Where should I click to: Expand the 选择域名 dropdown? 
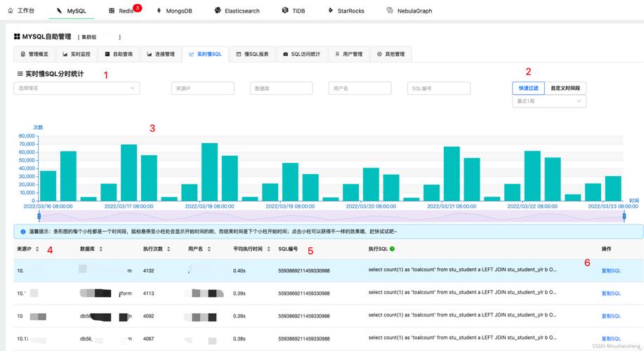point(77,88)
